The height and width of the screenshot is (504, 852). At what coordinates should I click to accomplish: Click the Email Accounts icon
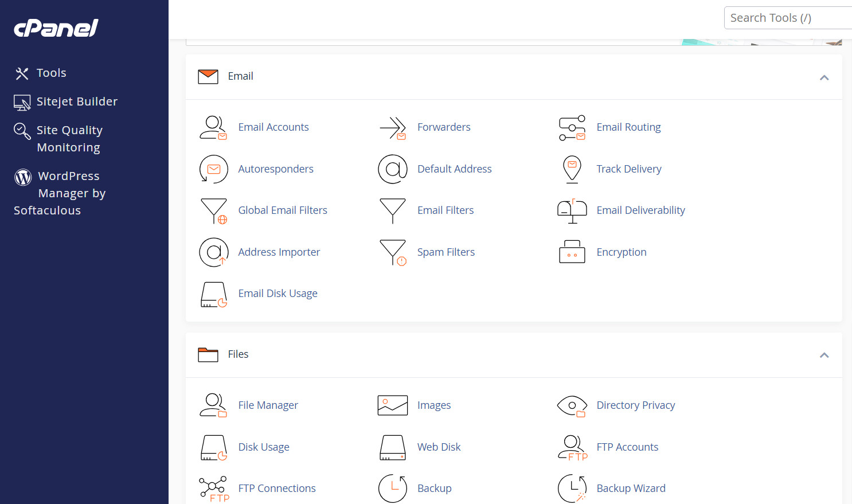point(213,127)
